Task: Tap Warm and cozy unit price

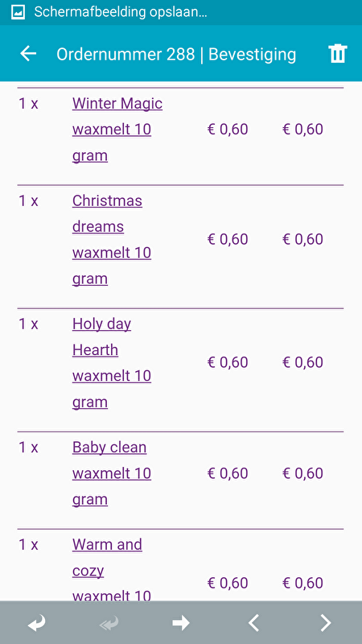Action: pyautogui.click(x=228, y=583)
